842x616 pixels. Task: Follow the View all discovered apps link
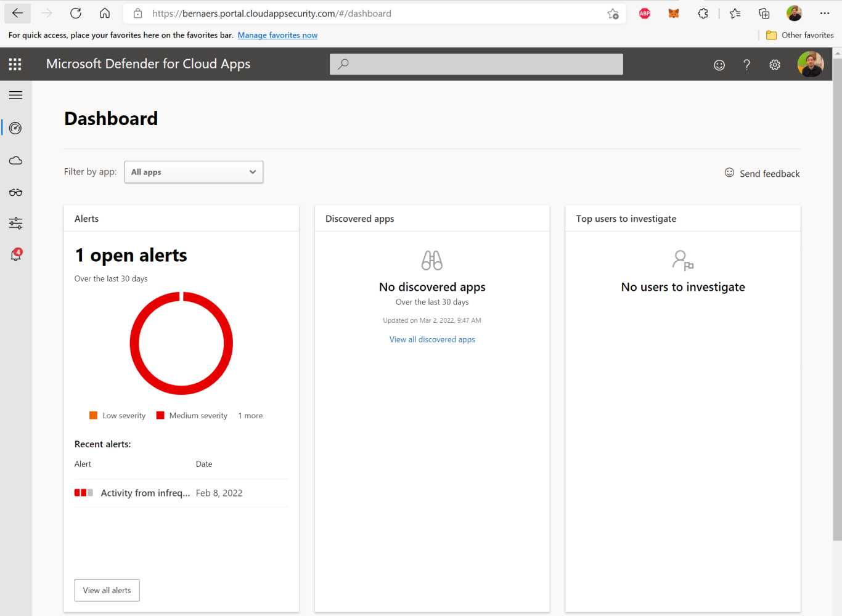pyautogui.click(x=431, y=339)
